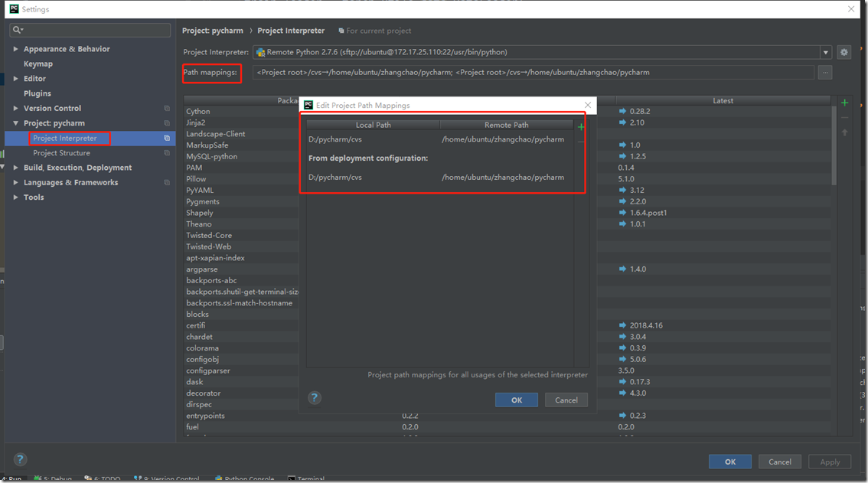This screenshot has height=483, width=868.
Task: Click the PyYAML upgrade arrow next to 3.12
Action: click(x=622, y=190)
